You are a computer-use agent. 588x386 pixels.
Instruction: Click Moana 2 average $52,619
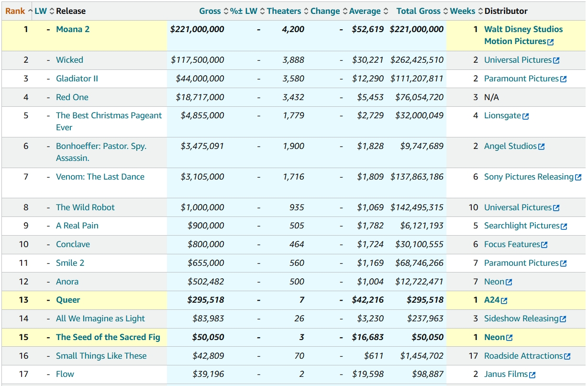coord(368,29)
